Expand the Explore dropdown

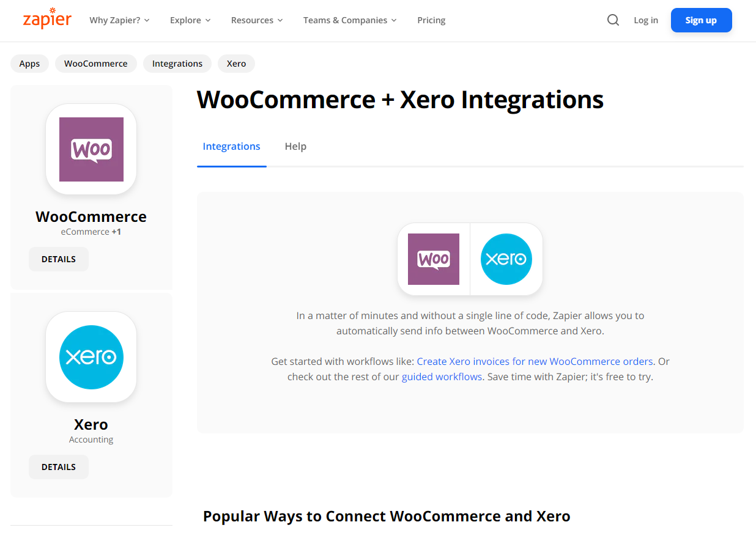pos(190,20)
